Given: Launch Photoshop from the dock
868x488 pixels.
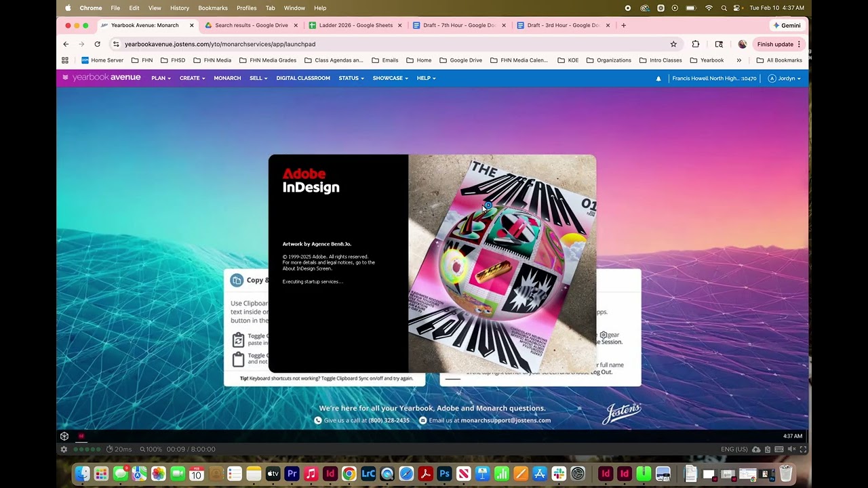Looking at the screenshot, I should 445,474.
